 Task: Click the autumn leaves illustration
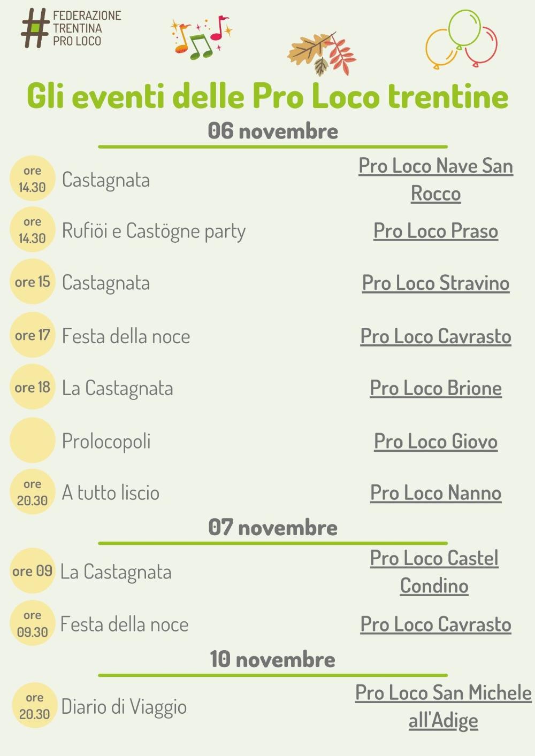click(x=322, y=54)
